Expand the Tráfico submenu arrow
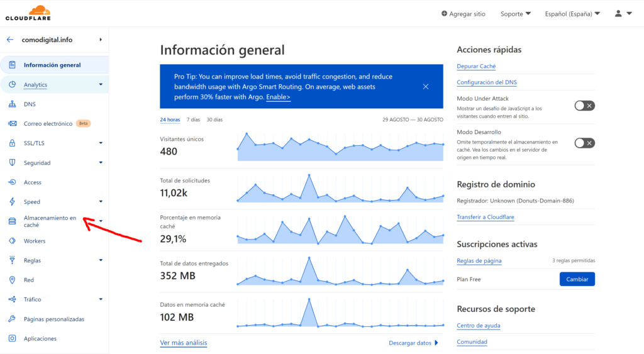 coord(101,299)
